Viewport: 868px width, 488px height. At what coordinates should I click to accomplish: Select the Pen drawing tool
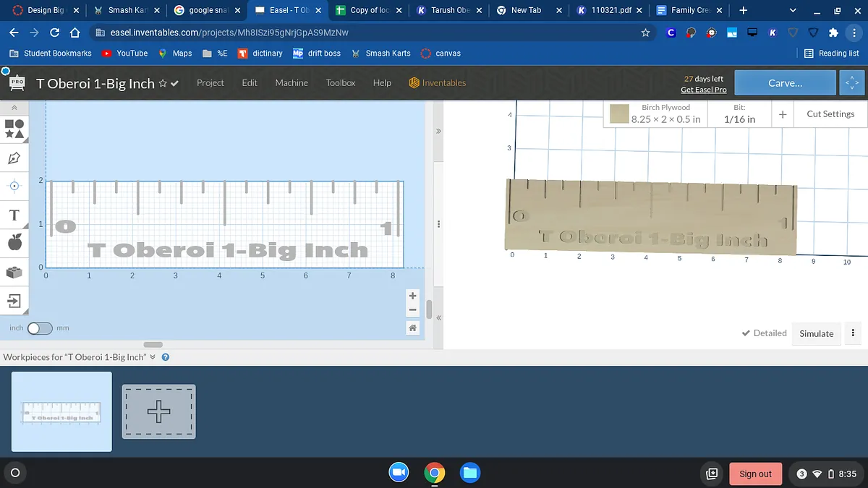coord(14,158)
